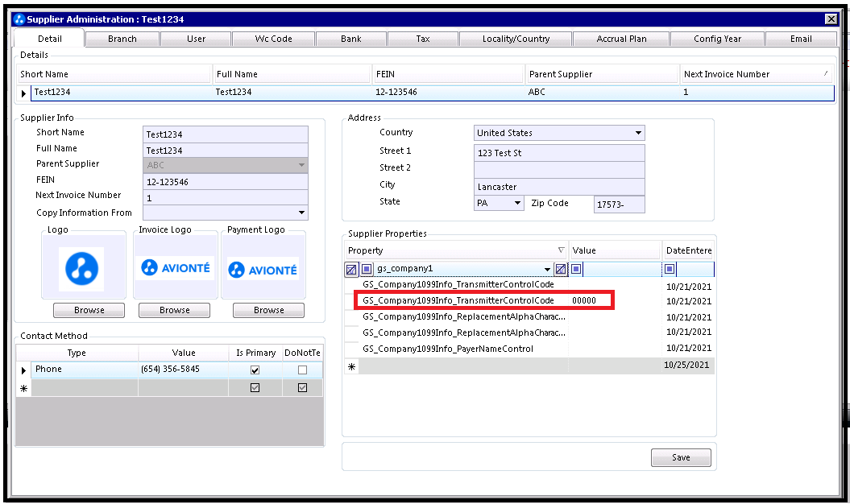Click the Property column filter operator icon
Screen dimensions: 850x504
click(x=367, y=269)
